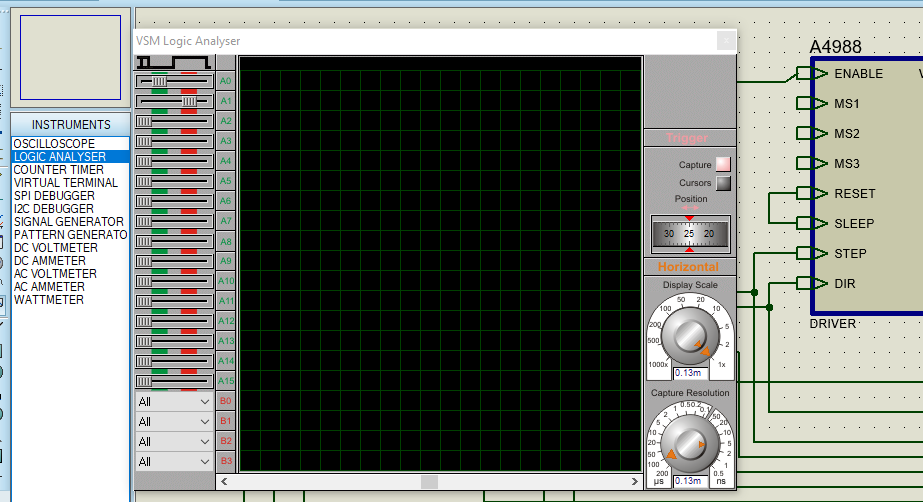Image resolution: width=923 pixels, height=502 pixels.
Task: Select WATTMETER in the instruments list
Action: coord(70,300)
